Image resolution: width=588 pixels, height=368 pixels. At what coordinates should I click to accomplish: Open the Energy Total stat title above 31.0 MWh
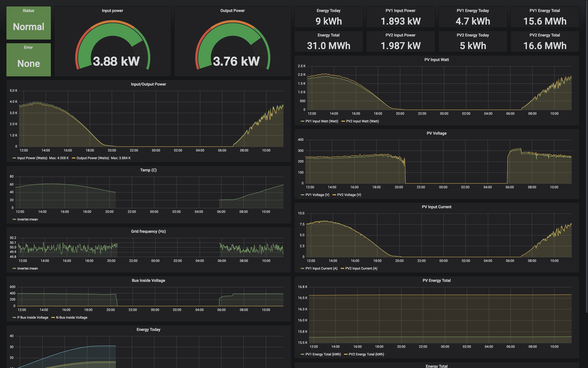328,35
